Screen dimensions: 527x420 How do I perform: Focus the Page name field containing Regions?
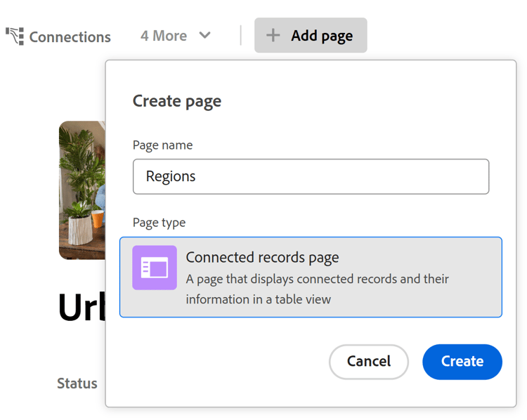click(311, 176)
